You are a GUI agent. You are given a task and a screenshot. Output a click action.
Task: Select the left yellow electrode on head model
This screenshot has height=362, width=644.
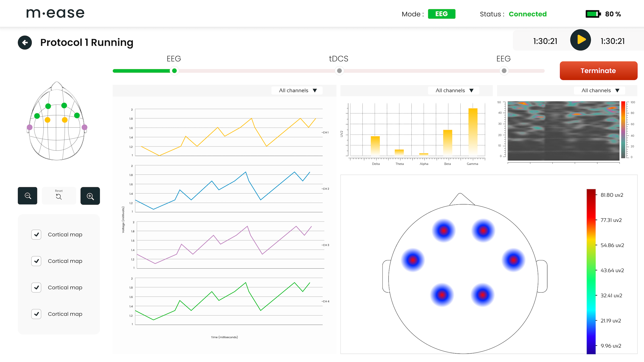point(47,120)
